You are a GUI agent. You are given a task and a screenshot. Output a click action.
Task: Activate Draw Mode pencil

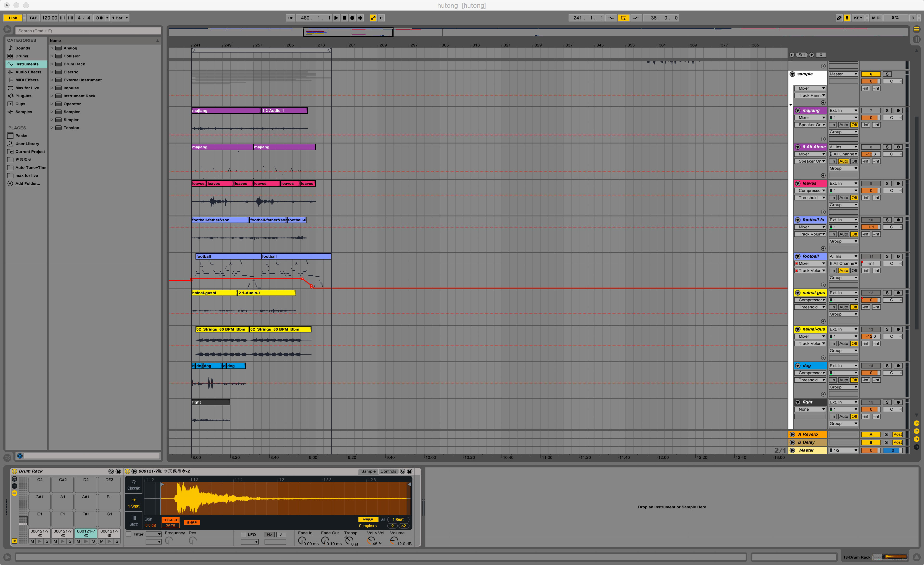(839, 18)
